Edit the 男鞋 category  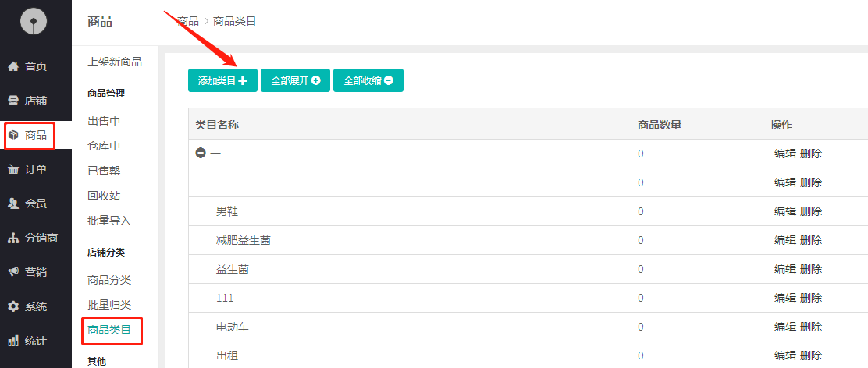coord(784,211)
